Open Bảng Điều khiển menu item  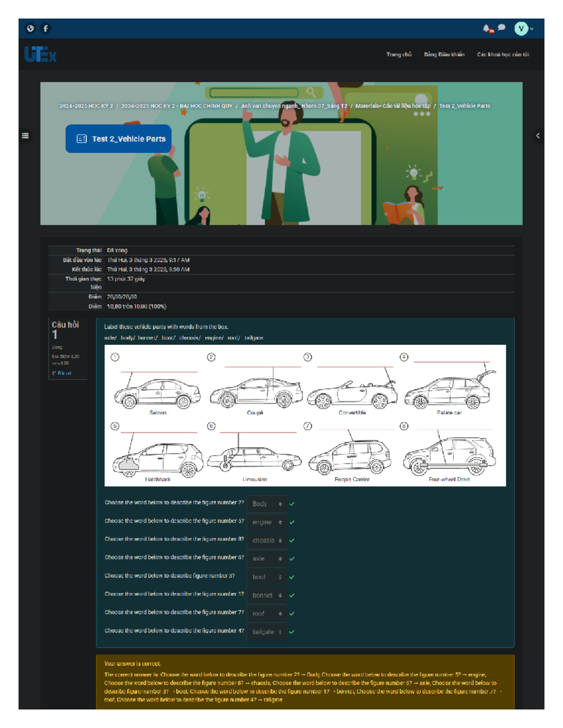point(444,54)
